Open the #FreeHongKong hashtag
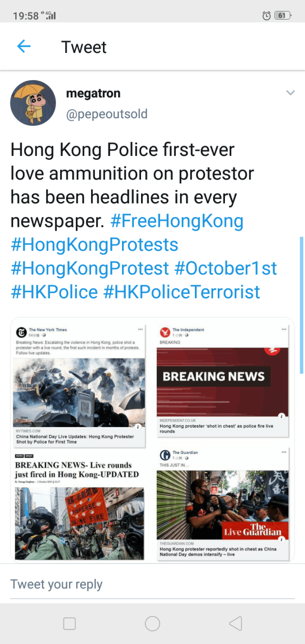Viewport: 305px width, 644px height. (x=177, y=221)
